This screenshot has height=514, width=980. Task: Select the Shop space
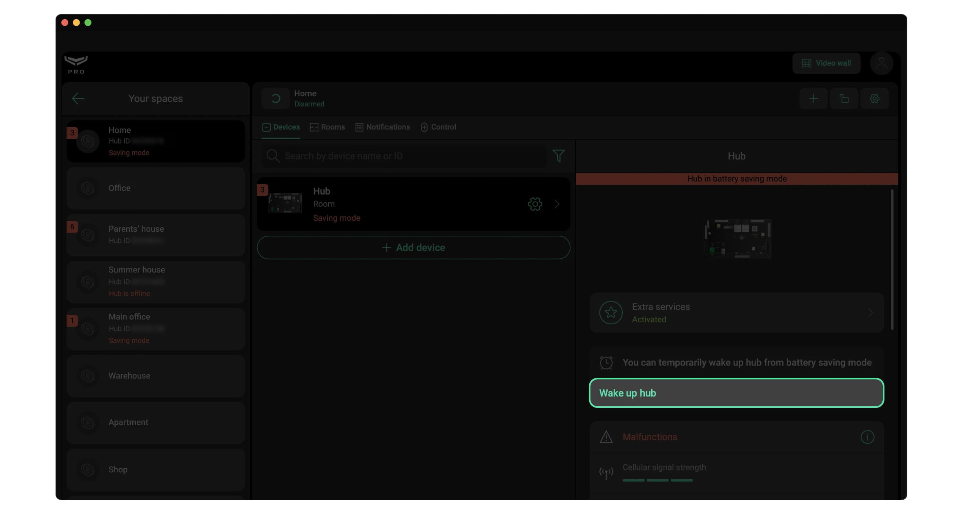tap(156, 470)
